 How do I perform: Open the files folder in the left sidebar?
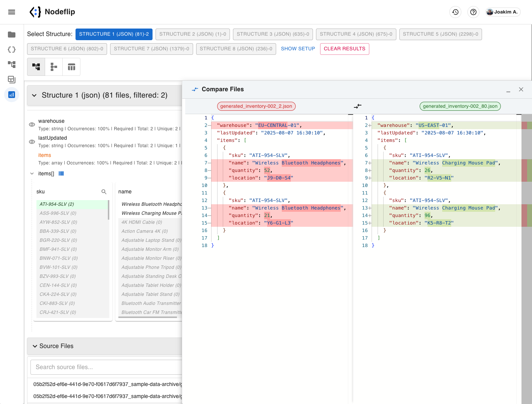tap(12, 35)
